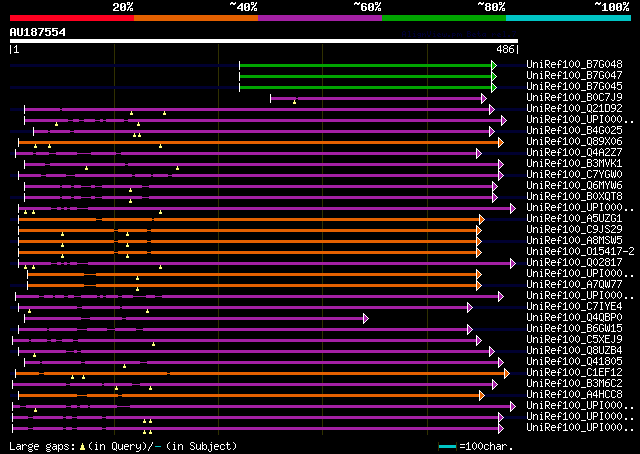
Task: Open hit UniRef100_Q21D92
Action: pyautogui.click(x=574, y=108)
